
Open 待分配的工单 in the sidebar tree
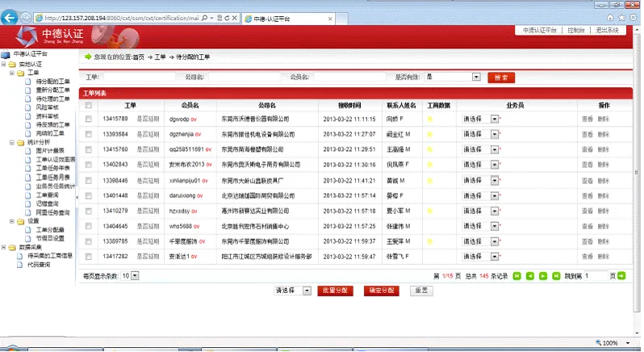point(53,82)
